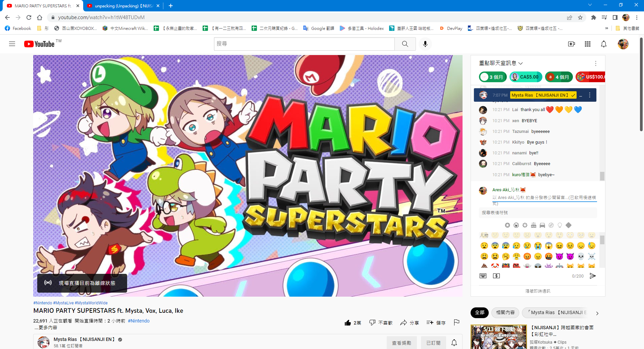
Task: Open the pinned Mysta Rias message options
Action: point(590,95)
